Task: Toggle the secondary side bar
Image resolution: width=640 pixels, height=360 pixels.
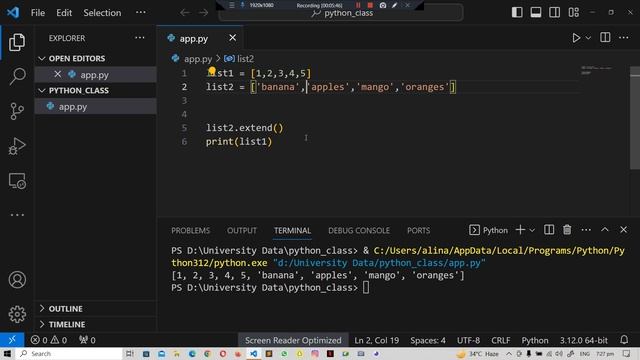Action: [554, 12]
